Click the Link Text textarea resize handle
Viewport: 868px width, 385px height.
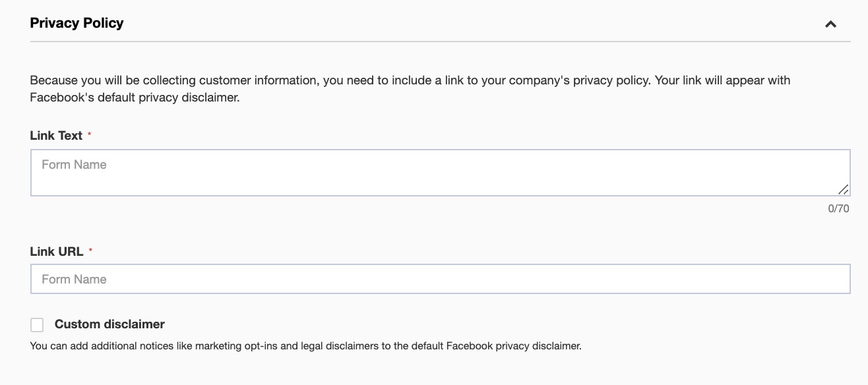click(844, 190)
